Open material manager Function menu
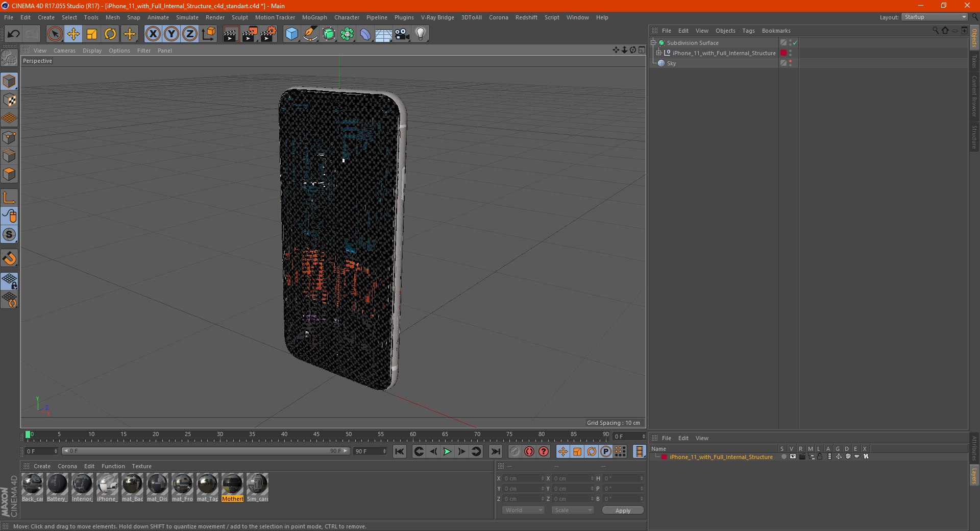The height and width of the screenshot is (531, 980). tap(113, 466)
